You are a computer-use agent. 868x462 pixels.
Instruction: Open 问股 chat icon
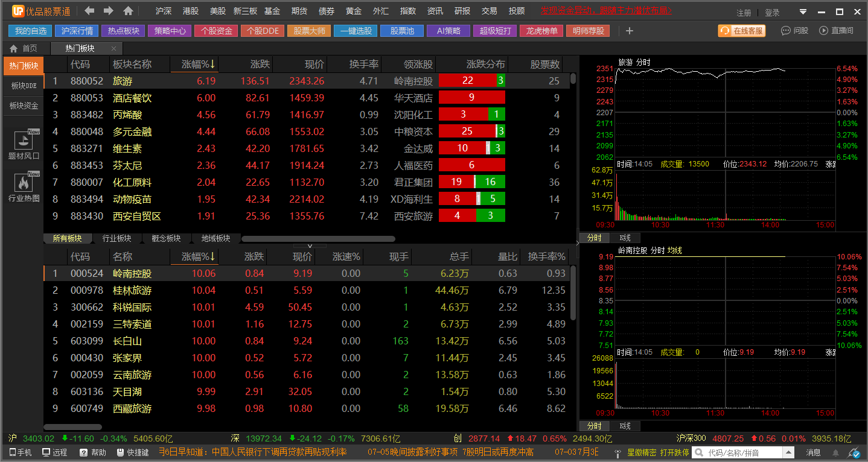tap(794, 31)
